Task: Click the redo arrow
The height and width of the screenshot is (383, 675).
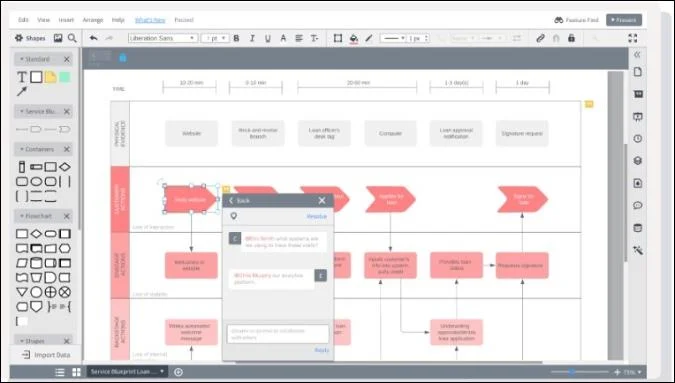Action: (x=109, y=38)
